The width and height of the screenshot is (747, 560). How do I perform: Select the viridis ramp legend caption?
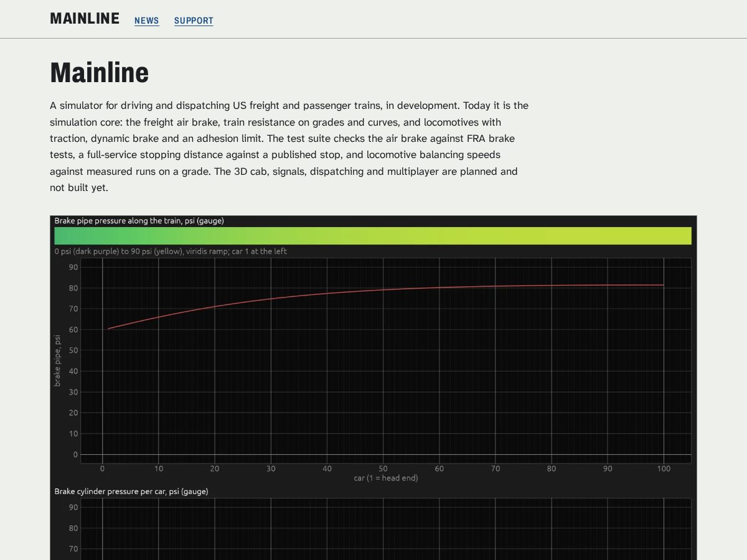[171, 251]
